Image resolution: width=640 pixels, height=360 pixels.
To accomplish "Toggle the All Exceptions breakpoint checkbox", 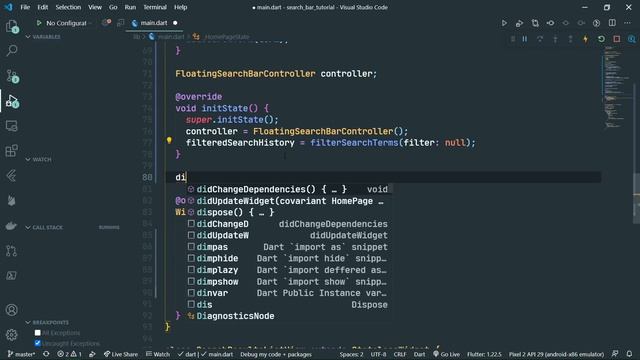I will (38, 333).
